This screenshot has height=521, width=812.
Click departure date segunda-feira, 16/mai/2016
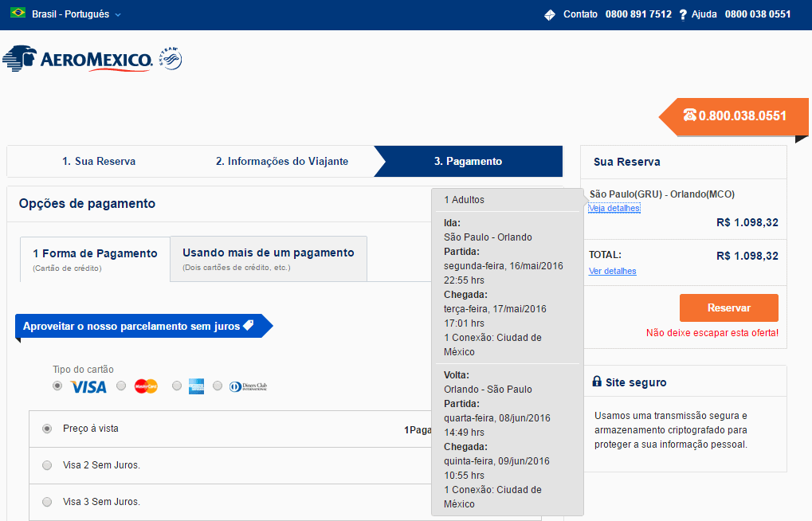[x=504, y=266]
